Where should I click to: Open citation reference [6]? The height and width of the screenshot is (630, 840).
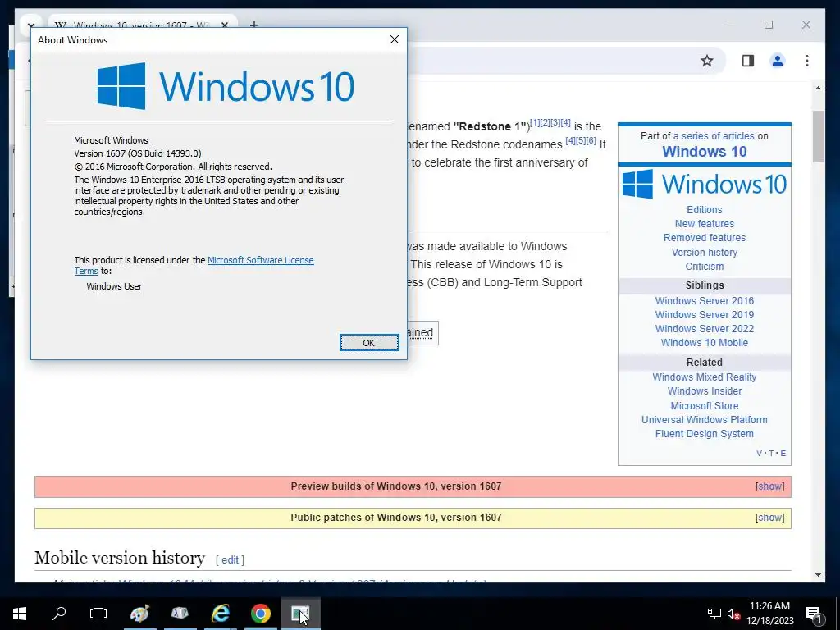click(591, 140)
